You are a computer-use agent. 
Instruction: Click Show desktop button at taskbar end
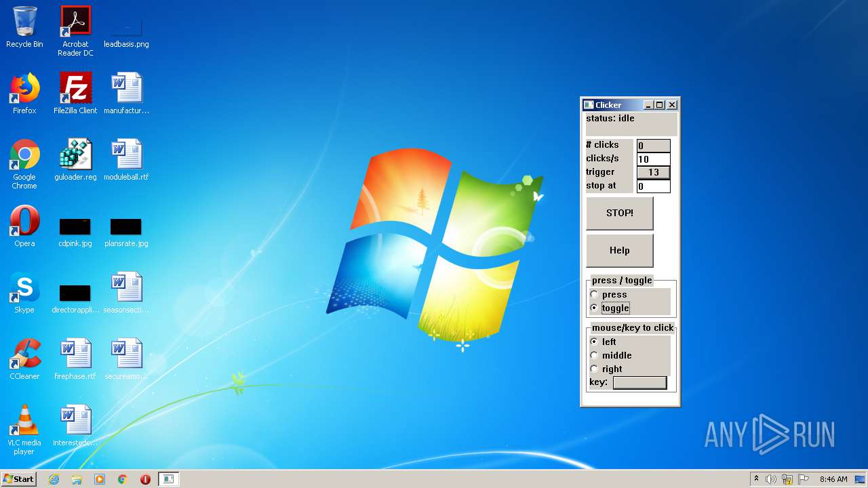[861, 479]
